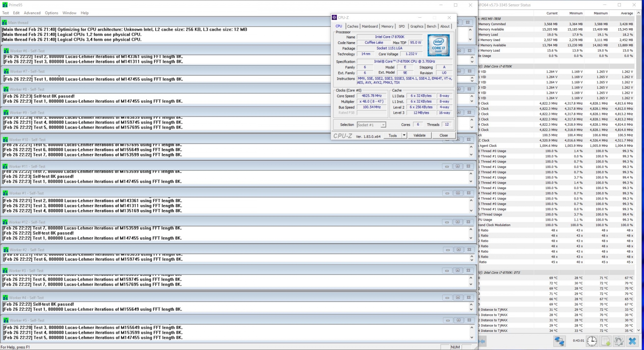644x350 pixels.
Task: Click the Minimum column header in HWiNFO
Action: [572, 13]
